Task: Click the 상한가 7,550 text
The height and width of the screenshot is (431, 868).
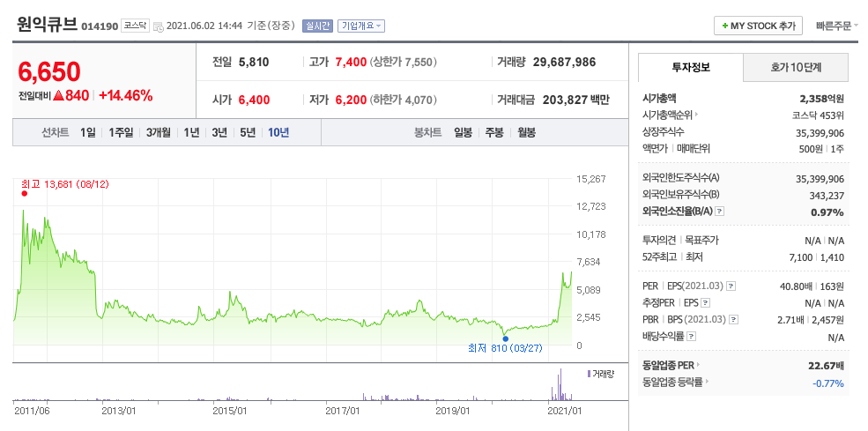Action: [403, 62]
